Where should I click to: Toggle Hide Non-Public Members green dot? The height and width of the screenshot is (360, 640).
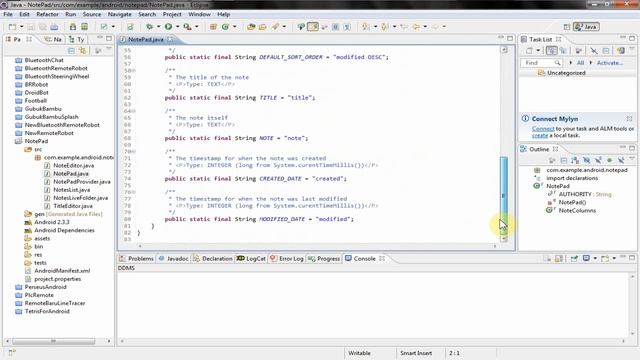pyautogui.click(x=609, y=160)
